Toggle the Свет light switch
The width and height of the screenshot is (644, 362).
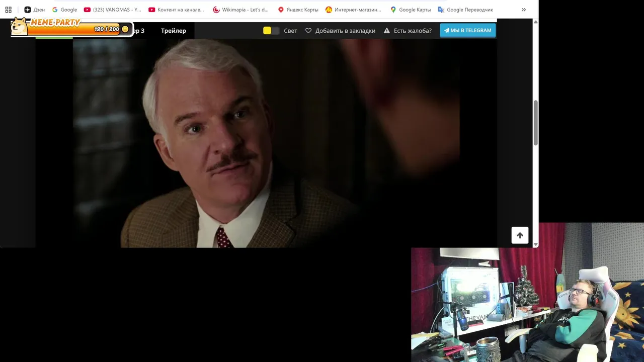[x=271, y=31]
